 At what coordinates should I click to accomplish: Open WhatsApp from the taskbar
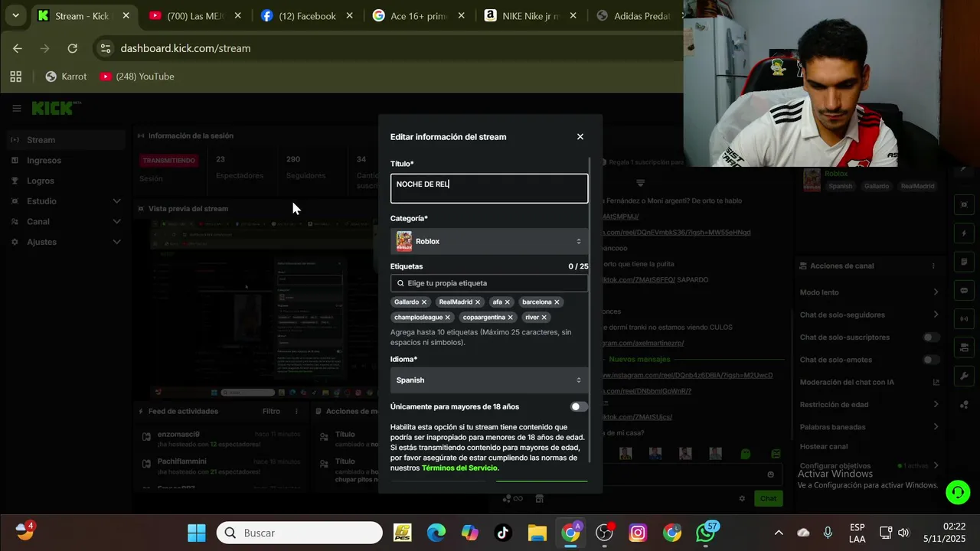[x=706, y=533]
